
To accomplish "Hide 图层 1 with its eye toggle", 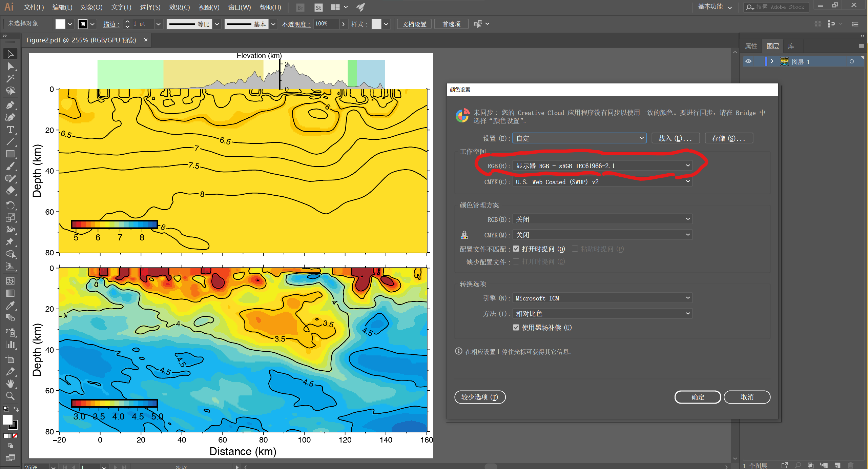I will 749,61.
